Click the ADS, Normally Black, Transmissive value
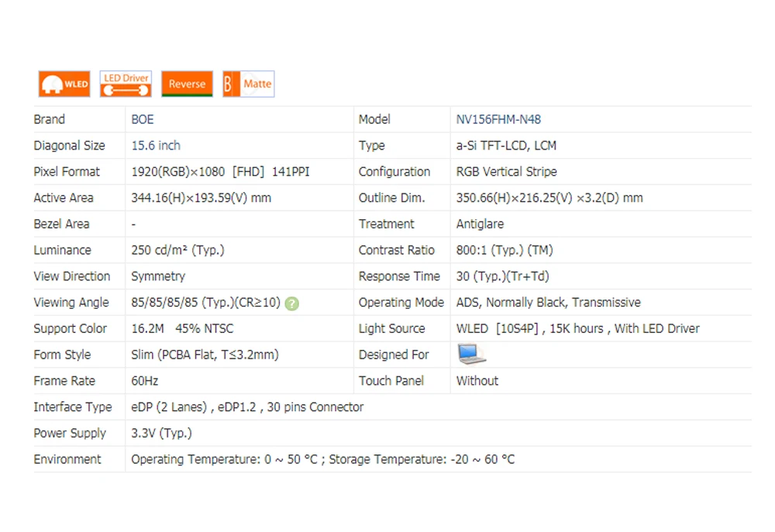This screenshot has width=775, height=532. (548, 303)
